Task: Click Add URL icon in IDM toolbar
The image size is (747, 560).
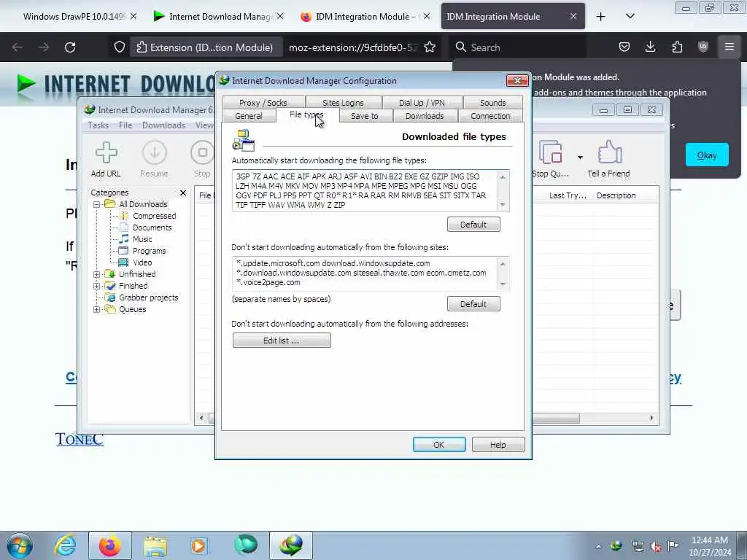Action: pyautogui.click(x=106, y=160)
